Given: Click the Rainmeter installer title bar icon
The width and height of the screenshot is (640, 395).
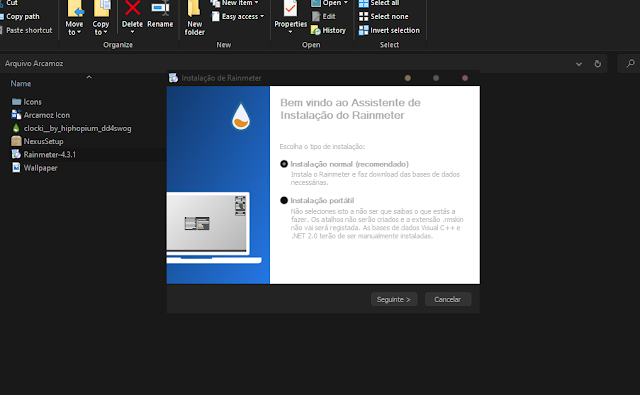Looking at the screenshot, I should 173,78.
